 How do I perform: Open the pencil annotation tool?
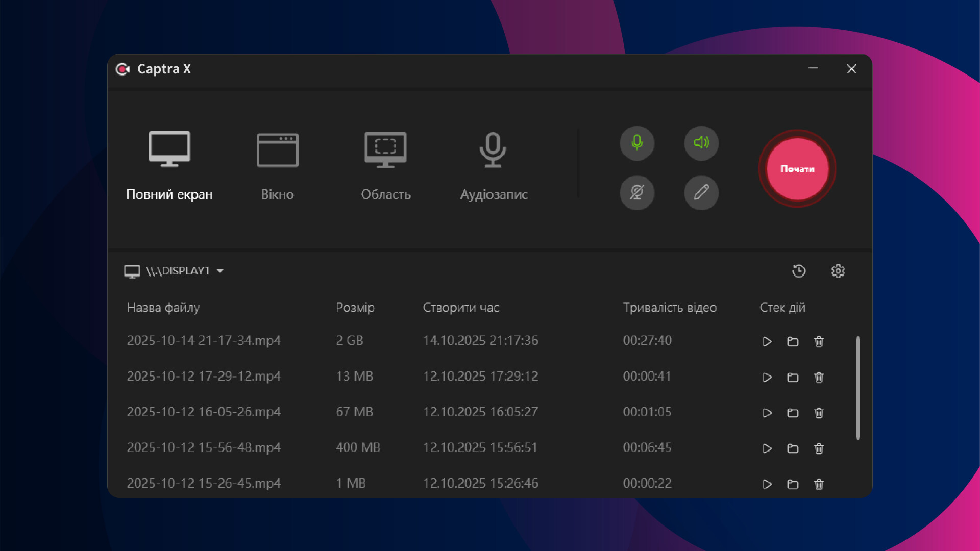tap(701, 192)
